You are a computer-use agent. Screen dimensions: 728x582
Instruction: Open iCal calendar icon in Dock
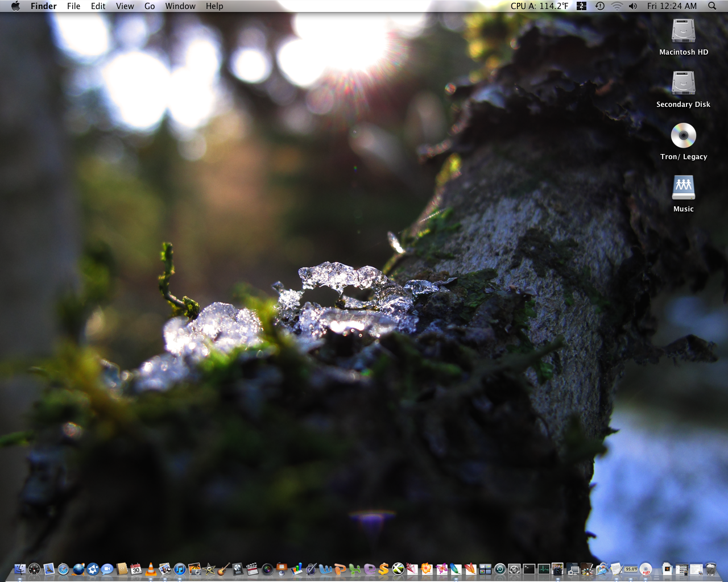(x=136, y=569)
